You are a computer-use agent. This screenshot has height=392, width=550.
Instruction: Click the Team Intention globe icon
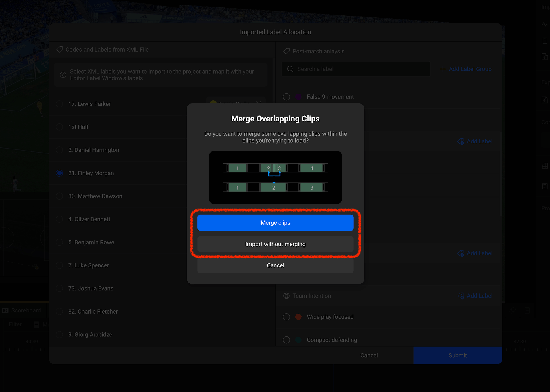[286, 296]
